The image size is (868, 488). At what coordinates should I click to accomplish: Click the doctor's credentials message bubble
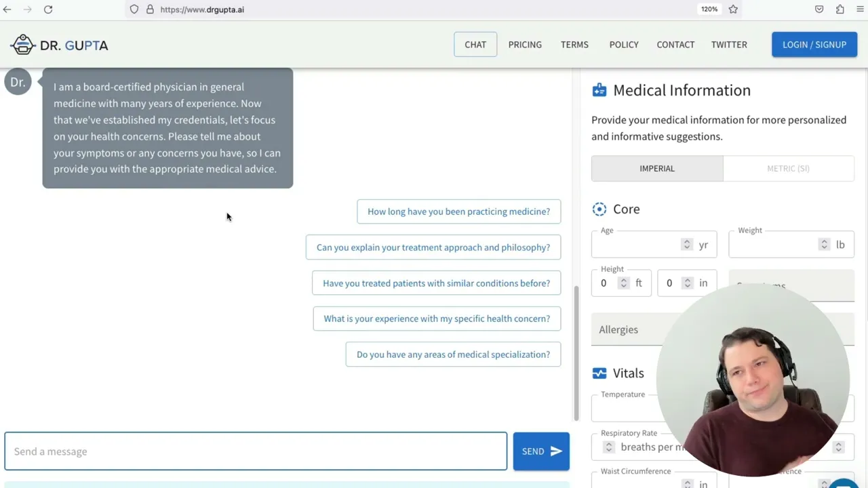[167, 128]
